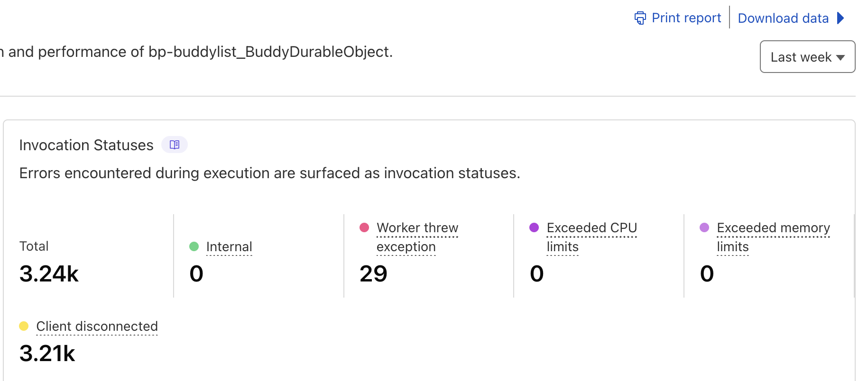
Task: Click the Client disconnected label
Action: tap(97, 326)
